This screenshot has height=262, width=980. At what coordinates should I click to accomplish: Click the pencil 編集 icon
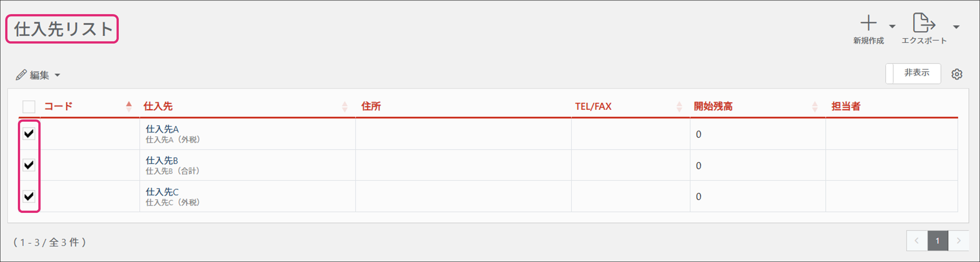pyautogui.click(x=21, y=75)
